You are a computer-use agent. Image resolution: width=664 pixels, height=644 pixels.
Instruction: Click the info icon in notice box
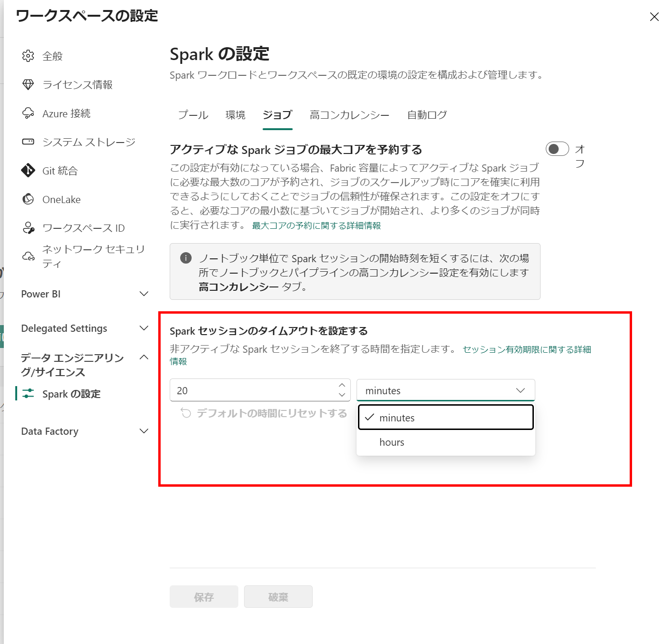point(186,258)
